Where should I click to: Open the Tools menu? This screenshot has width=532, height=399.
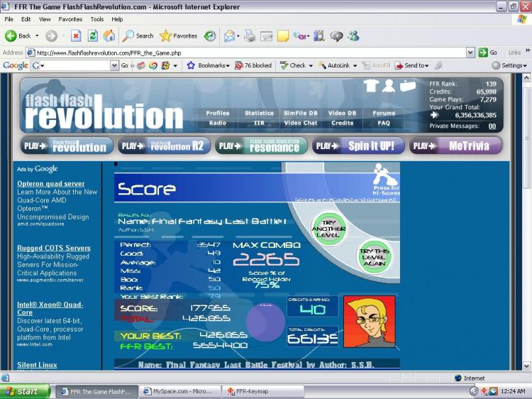coord(97,19)
